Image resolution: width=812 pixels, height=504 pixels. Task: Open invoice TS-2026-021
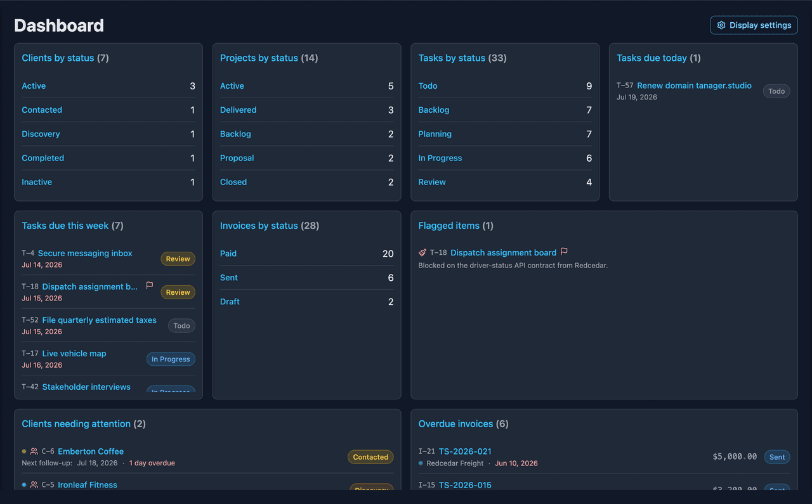465,451
